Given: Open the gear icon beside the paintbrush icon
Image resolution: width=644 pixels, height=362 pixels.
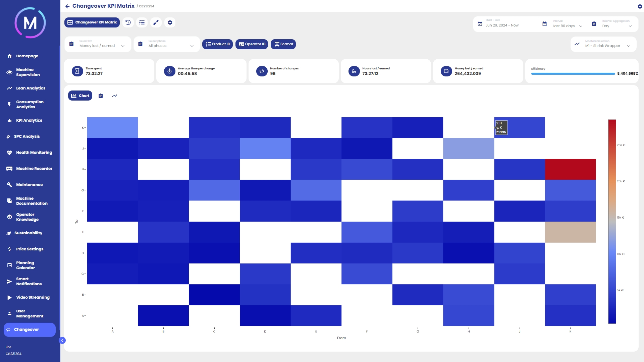Looking at the screenshot, I should pyautogui.click(x=170, y=22).
